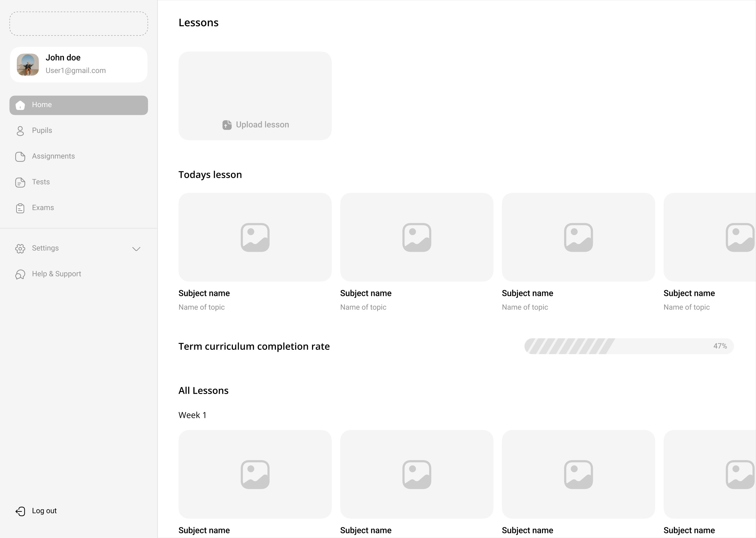
Task: Click the upload file icon
Action: [x=227, y=125]
